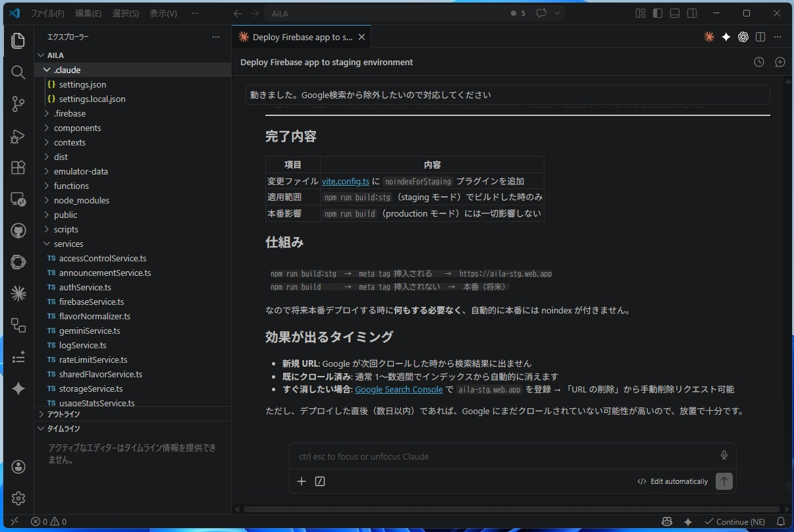The width and height of the screenshot is (794, 532).
Task: Open Customize Layout icon in title bar
Action: pos(641,13)
